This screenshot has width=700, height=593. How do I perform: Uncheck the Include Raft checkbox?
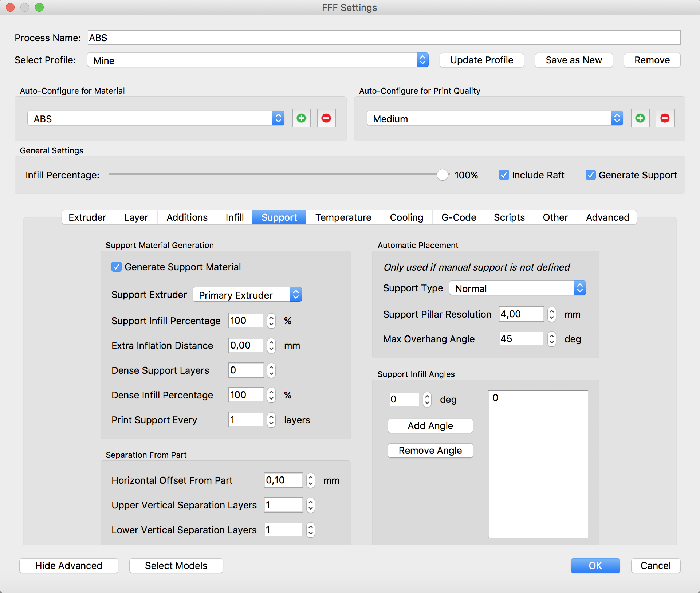504,175
